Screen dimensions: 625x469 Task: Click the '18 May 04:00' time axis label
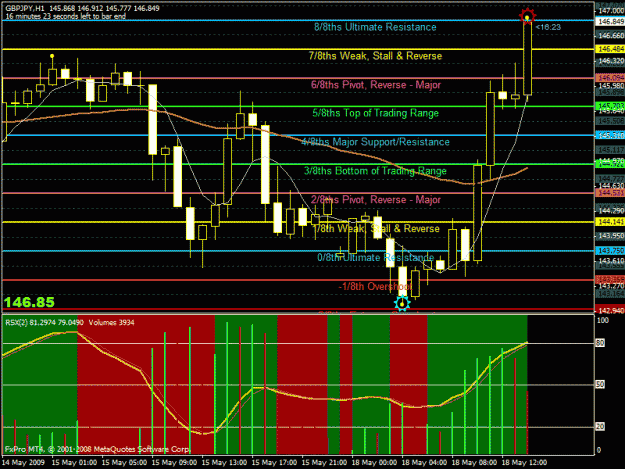[x=424, y=463]
